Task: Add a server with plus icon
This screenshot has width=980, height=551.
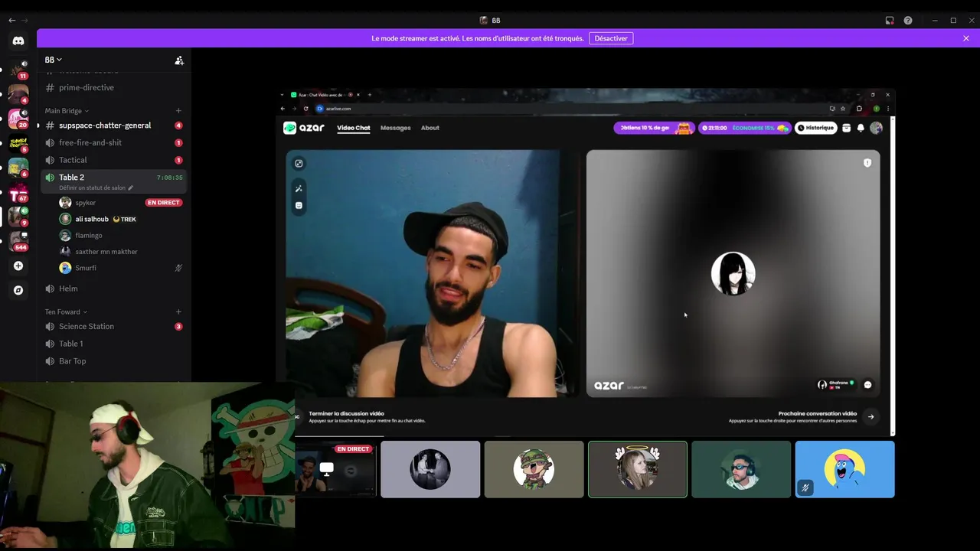Action: coord(18,266)
